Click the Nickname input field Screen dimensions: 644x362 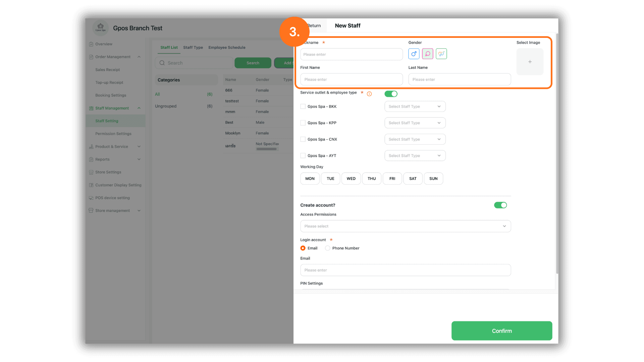pos(352,54)
